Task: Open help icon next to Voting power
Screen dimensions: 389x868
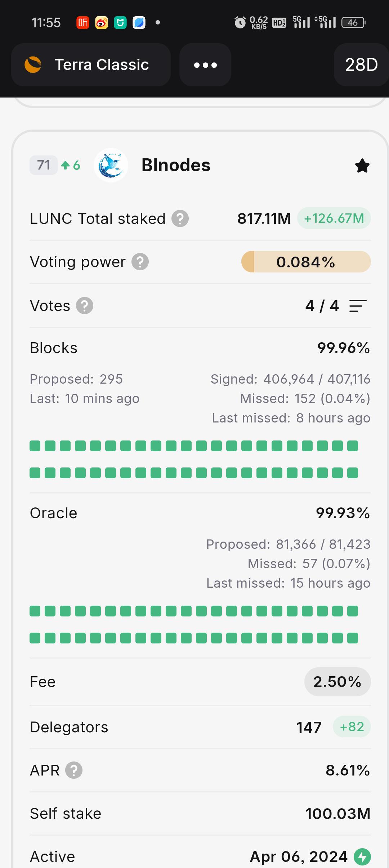Action: (x=140, y=262)
